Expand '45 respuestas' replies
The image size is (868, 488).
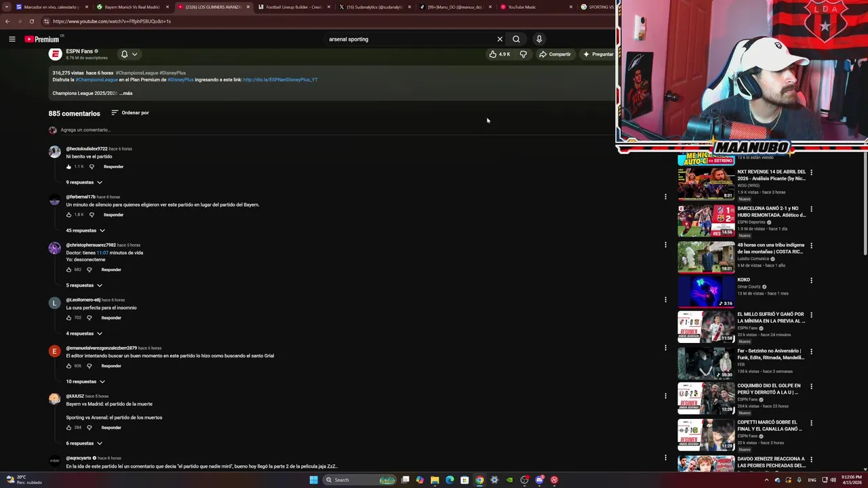coord(85,230)
